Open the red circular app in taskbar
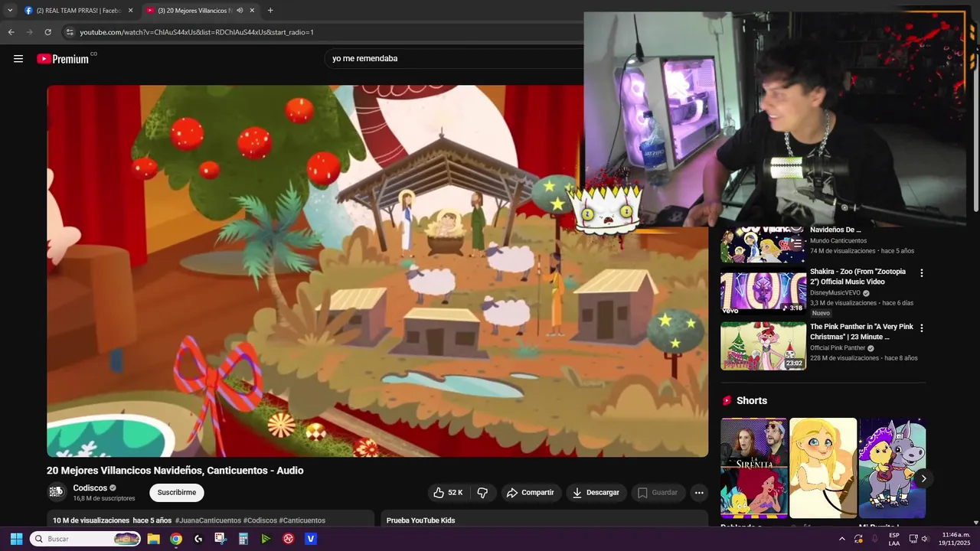The height and width of the screenshot is (551, 980). pyautogui.click(x=289, y=539)
